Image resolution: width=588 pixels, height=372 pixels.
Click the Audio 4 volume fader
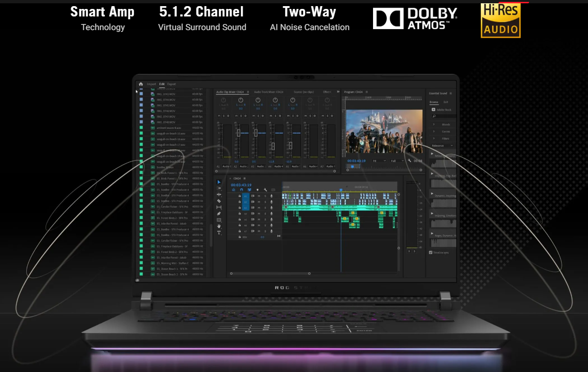coord(273,146)
